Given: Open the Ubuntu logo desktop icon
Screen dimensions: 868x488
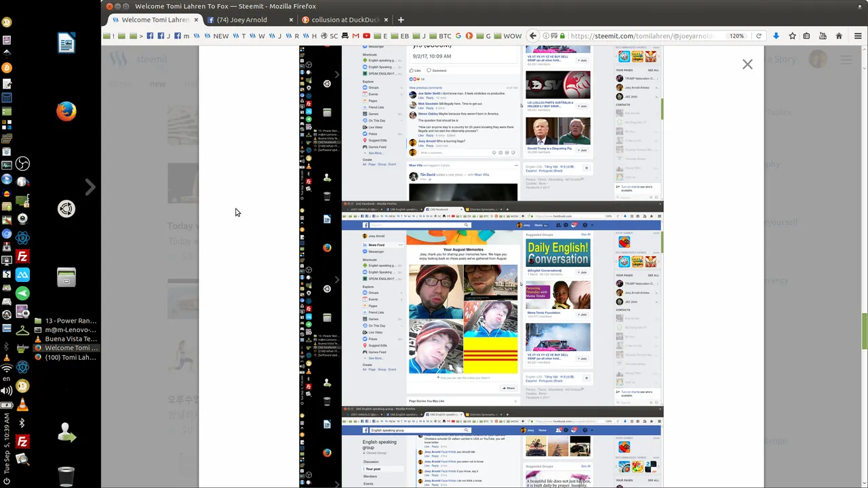Looking at the screenshot, I should 66,209.
